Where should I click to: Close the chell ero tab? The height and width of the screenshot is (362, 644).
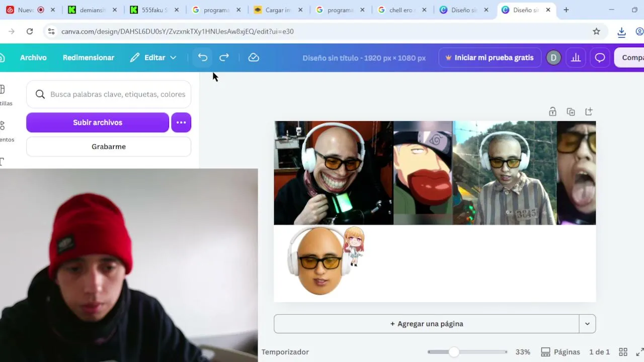point(424,10)
